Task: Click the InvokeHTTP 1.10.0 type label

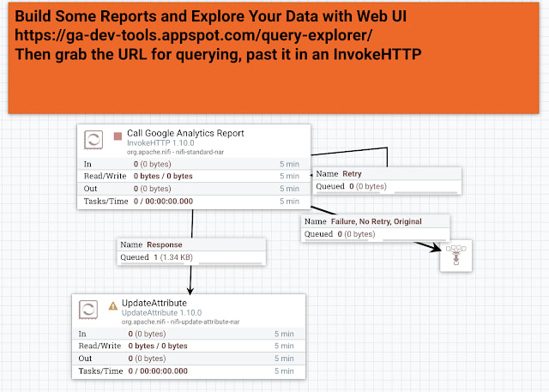Action: 160,142
